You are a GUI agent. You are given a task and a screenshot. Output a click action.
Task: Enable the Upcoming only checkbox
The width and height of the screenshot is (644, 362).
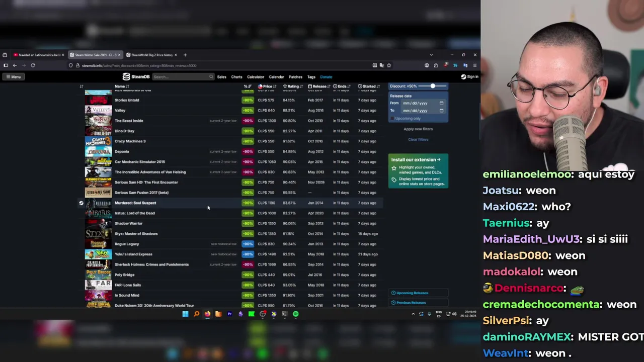click(x=392, y=119)
